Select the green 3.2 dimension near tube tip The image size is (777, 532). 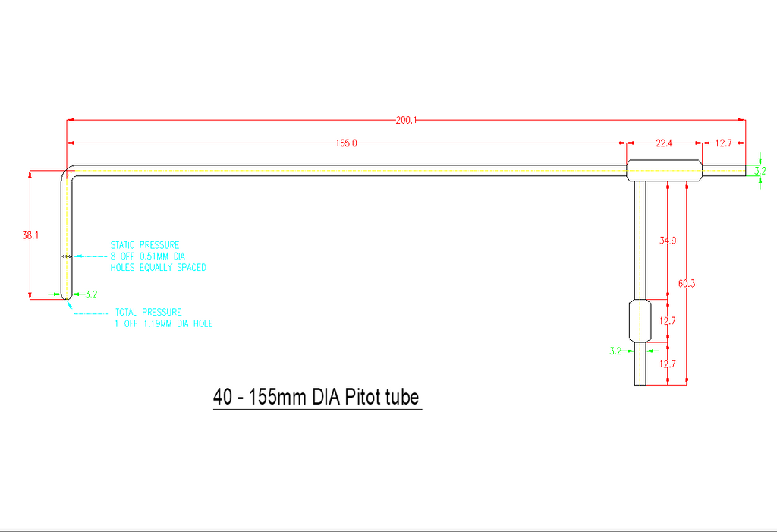point(91,294)
